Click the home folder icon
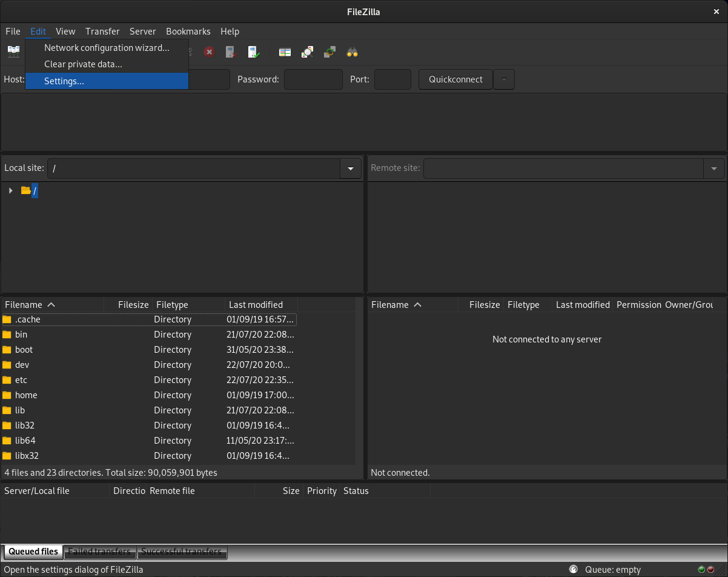The height and width of the screenshot is (577, 728). pos(7,395)
